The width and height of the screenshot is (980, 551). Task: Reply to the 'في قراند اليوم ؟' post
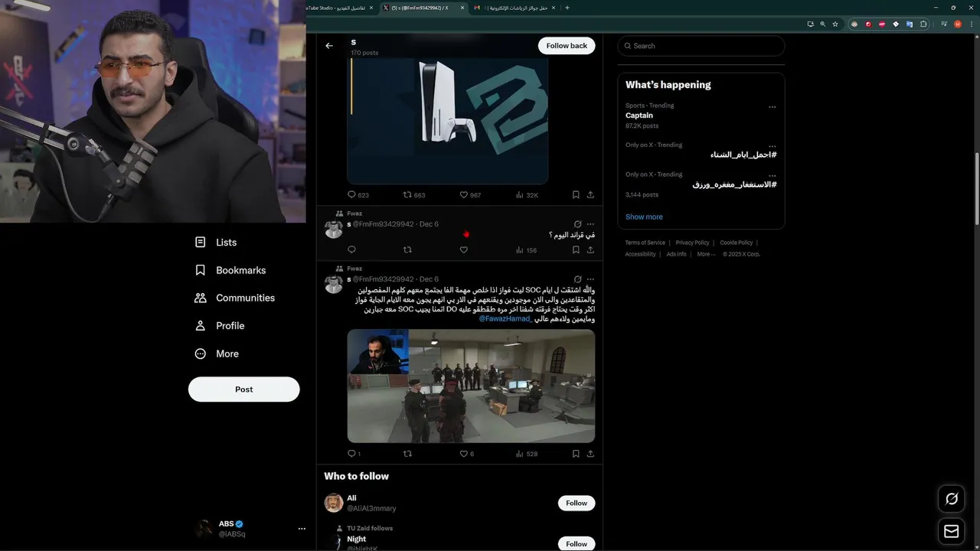point(352,250)
